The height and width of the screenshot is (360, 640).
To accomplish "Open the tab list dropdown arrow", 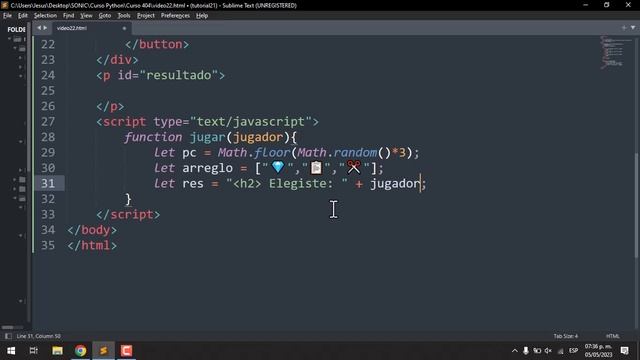I will click(x=633, y=28).
